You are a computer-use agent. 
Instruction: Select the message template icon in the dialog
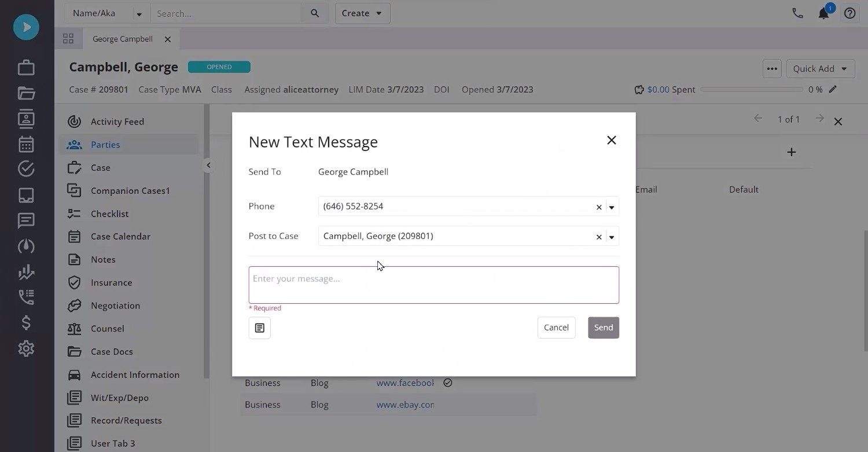(x=259, y=328)
